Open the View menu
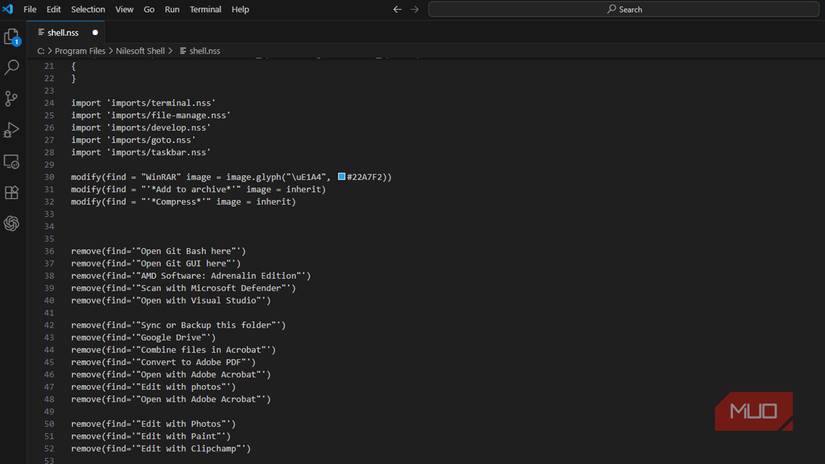The width and height of the screenshot is (825, 464). tap(124, 9)
